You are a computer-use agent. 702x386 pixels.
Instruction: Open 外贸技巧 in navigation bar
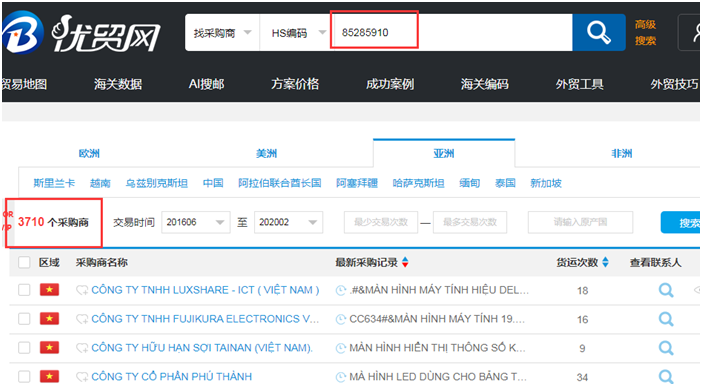coord(675,84)
